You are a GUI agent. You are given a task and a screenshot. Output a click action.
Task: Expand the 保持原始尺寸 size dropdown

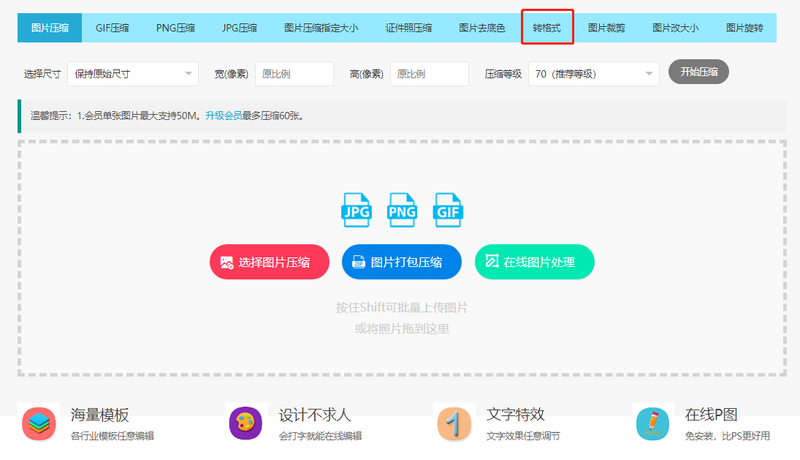pyautogui.click(x=133, y=74)
